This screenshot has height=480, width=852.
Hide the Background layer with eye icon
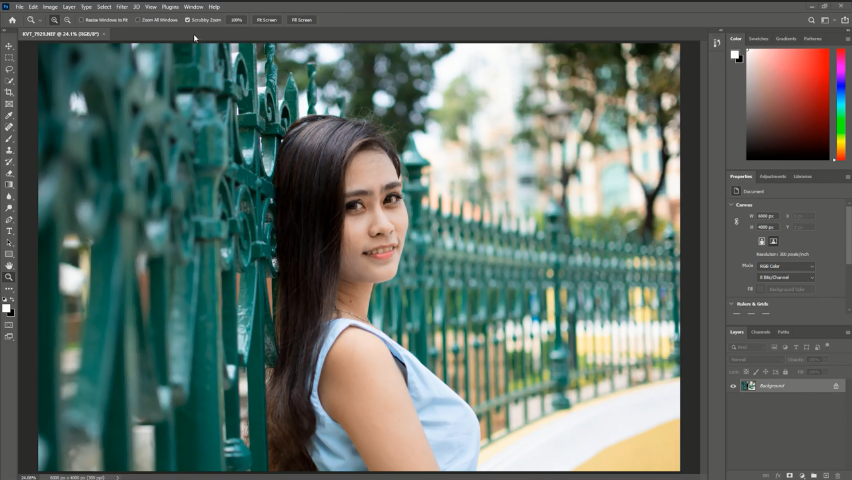pyautogui.click(x=733, y=386)
